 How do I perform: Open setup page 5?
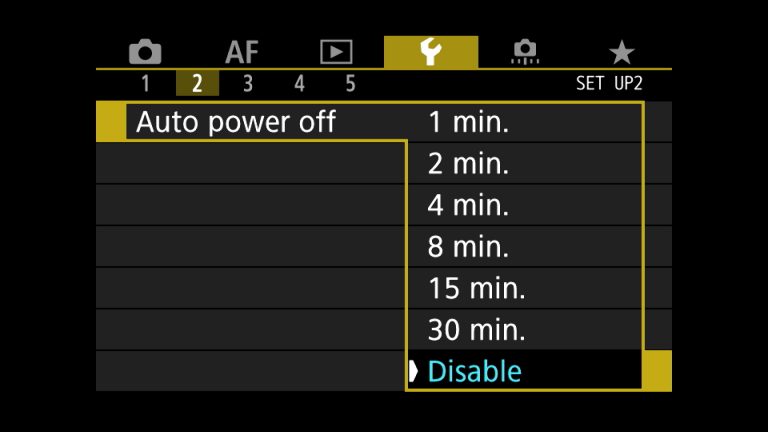350,84
